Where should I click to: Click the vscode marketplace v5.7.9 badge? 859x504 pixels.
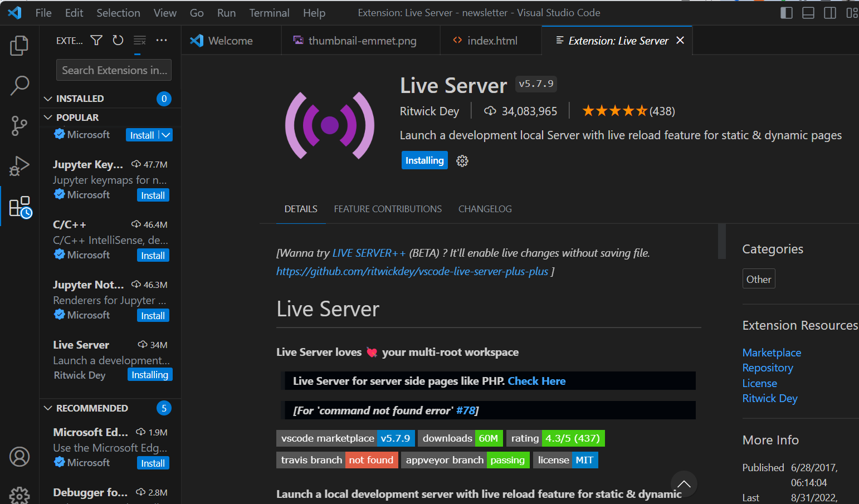[x=345, y=438]
